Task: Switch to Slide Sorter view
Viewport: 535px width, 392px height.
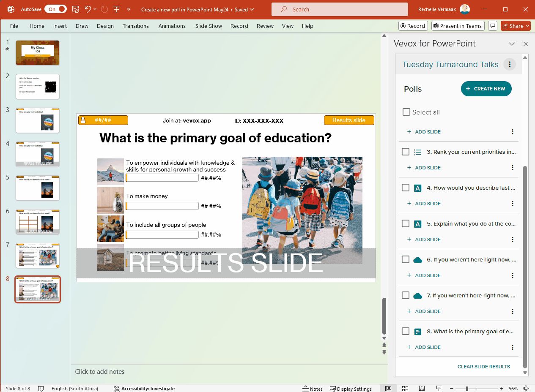Action: pyautogui.click(x=405, y=389)
